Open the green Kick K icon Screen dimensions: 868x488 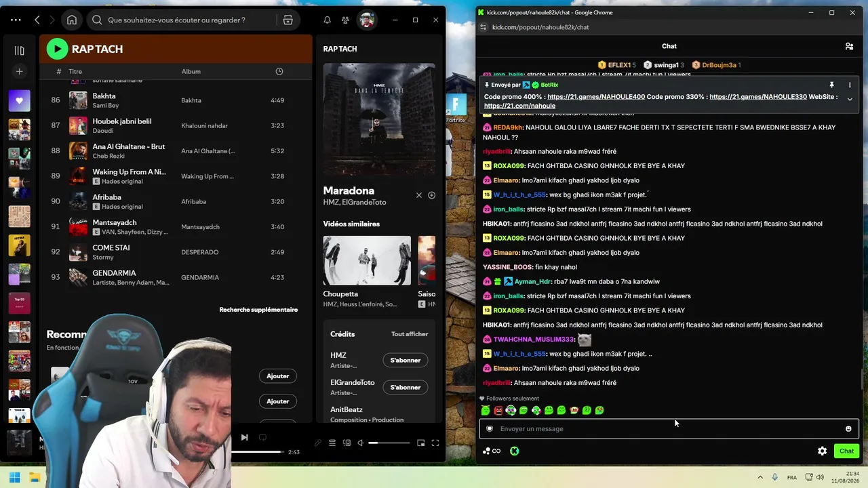point(515,451)
